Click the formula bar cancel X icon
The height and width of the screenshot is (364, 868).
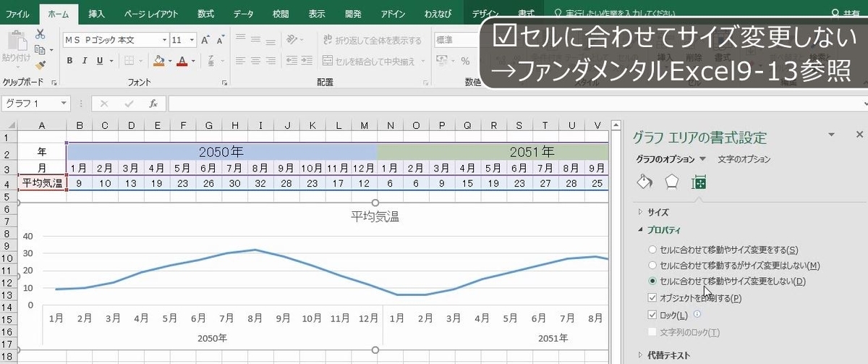104,103
